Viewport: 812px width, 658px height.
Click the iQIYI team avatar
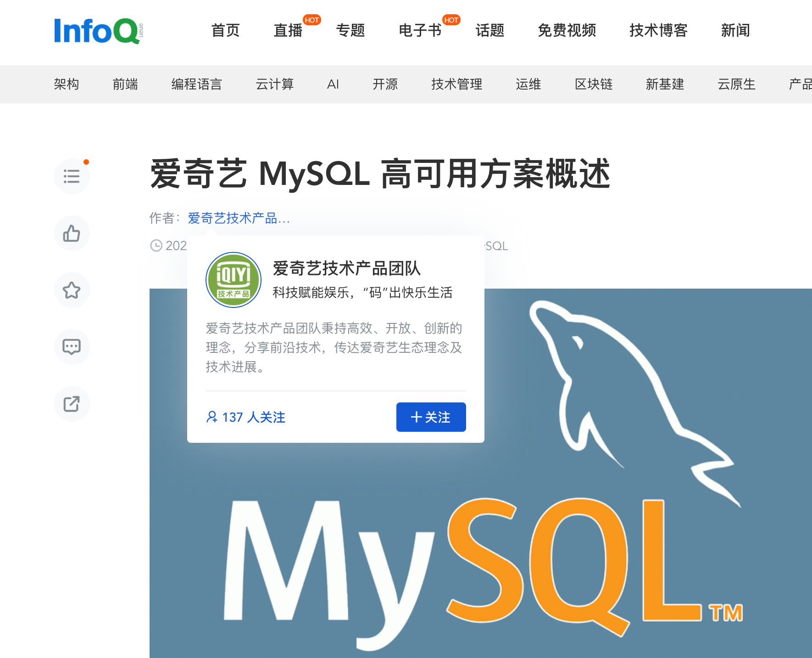233,279
